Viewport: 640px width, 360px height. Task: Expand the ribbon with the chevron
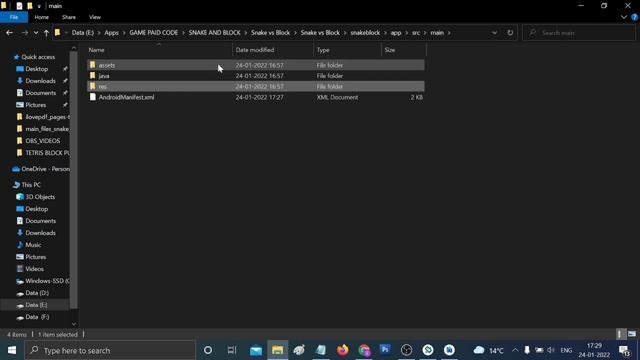click(x=623, y=17)
